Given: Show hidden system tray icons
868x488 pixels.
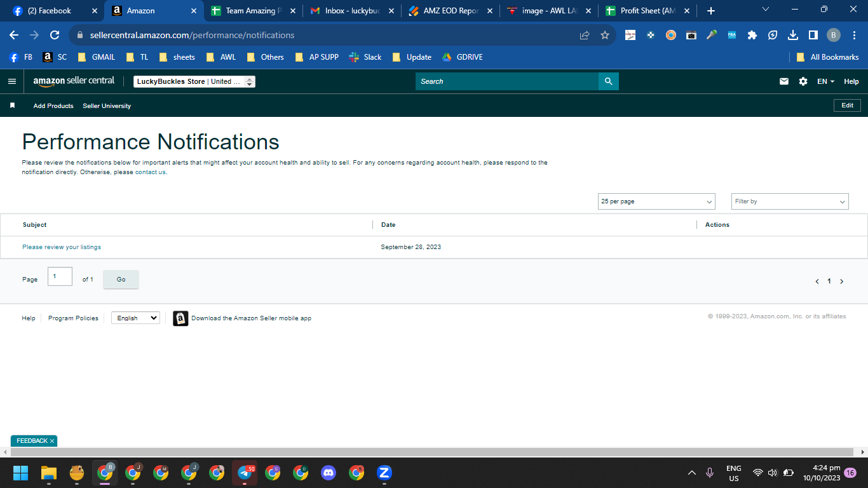Looking at the screenshot, I should point(692,473).
